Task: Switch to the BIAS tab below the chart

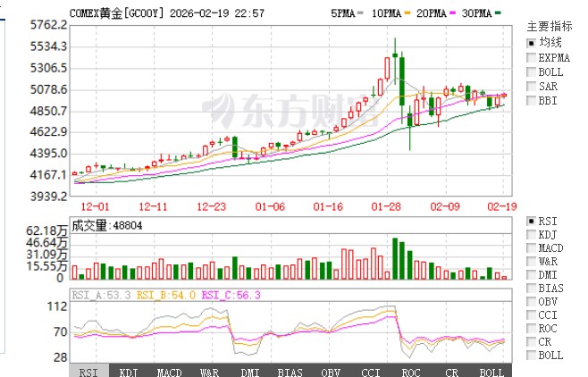Action: (290, 371)
